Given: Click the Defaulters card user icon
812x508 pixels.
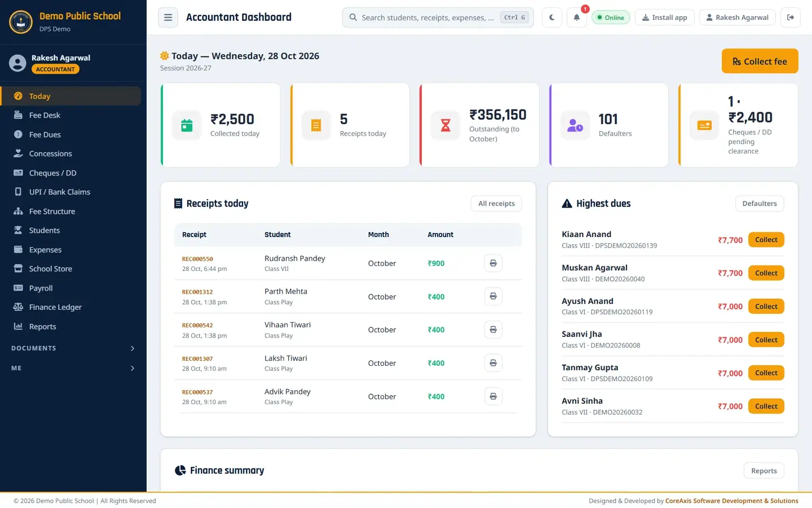Looking at the screenshot, I should [x=575, y=125].
